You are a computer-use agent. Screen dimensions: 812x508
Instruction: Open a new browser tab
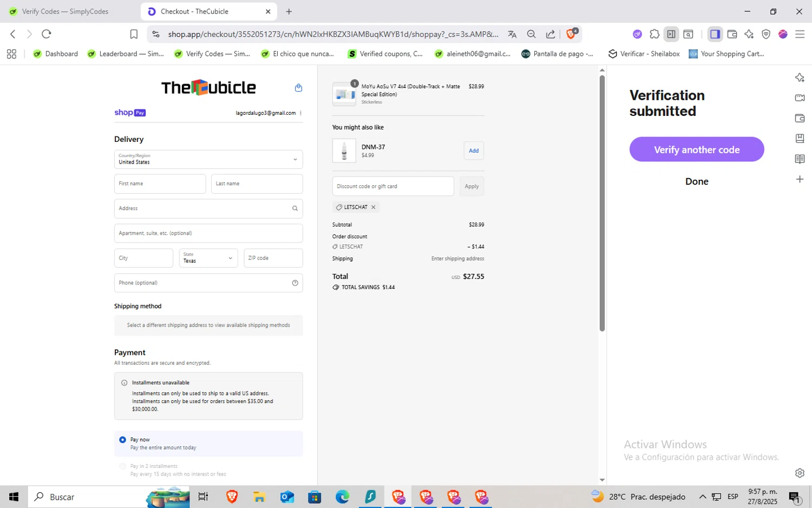point(289,11)
